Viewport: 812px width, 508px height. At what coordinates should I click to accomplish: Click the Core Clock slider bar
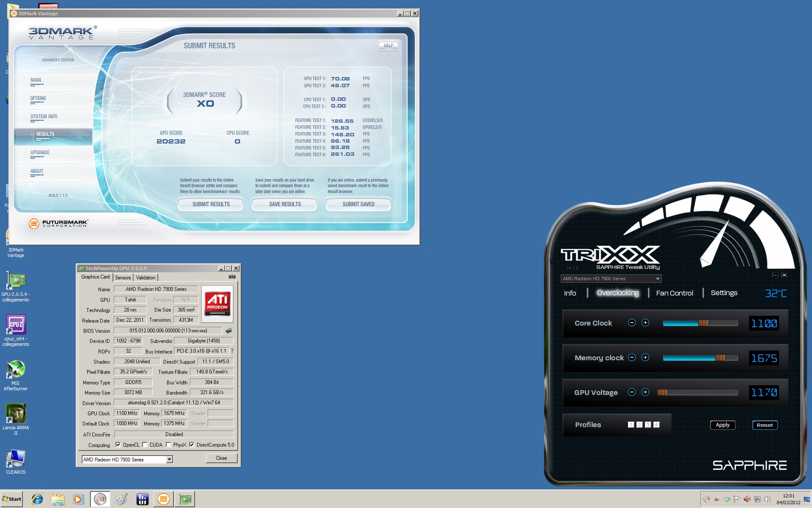[x=700, y=323]
